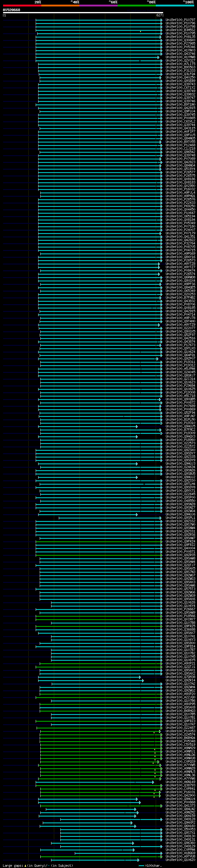197x868 pixels.
Task: Click label UniRef100_Q43746
Action: [x=180, y=54]
